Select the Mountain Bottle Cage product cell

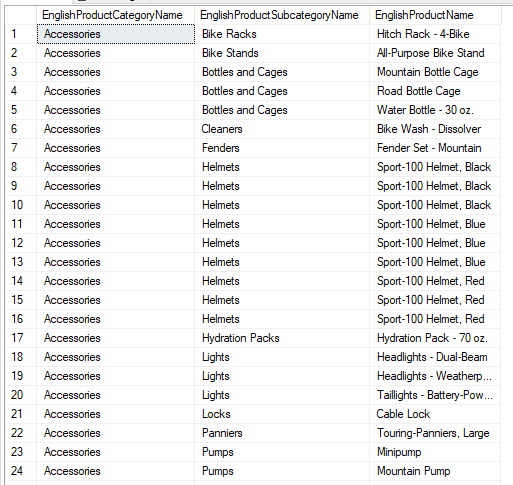tap(435, 72)
